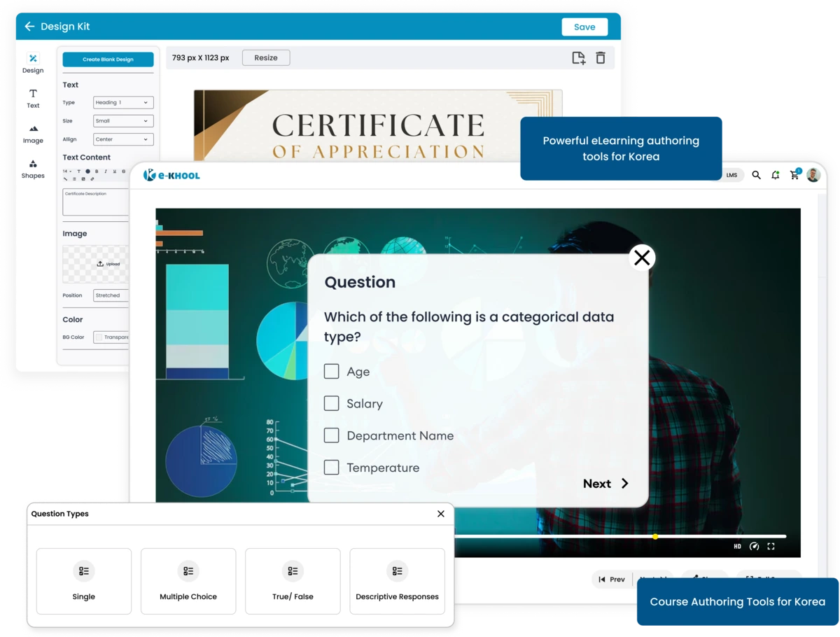
Task: Check the Salary answer option
Action: 331,403
